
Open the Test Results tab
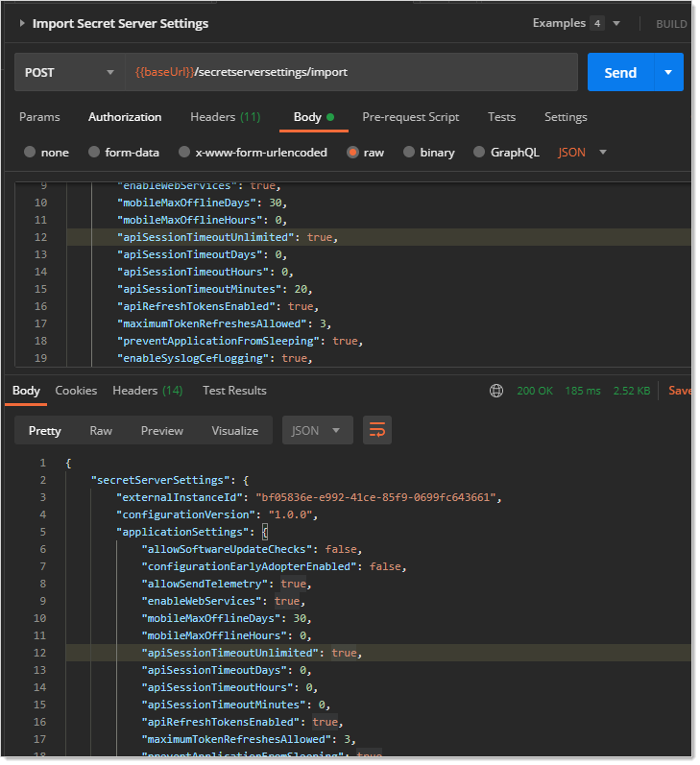[x=234, y=391]
